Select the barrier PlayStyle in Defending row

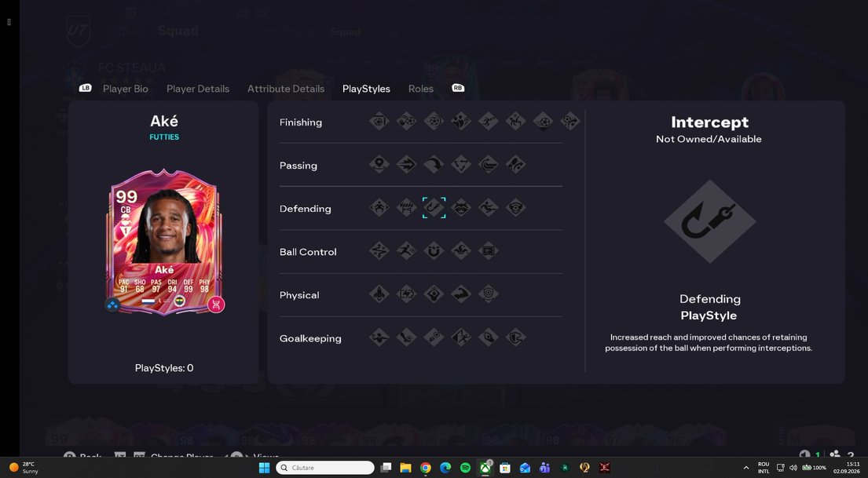[x=406, y=207]
